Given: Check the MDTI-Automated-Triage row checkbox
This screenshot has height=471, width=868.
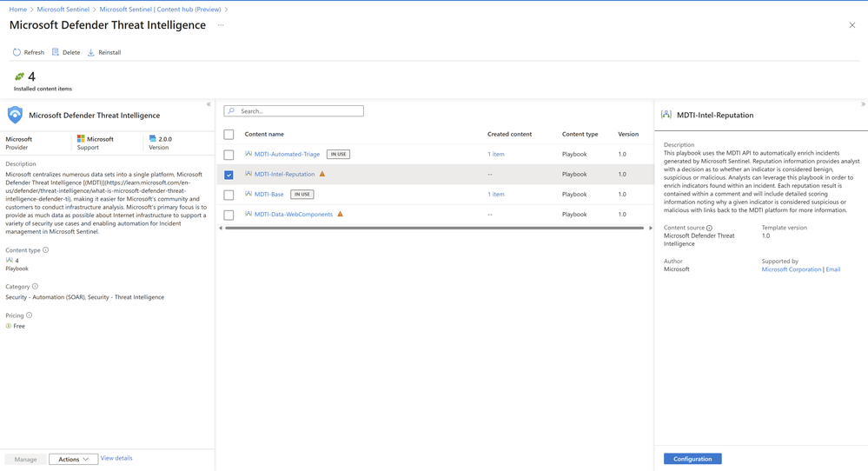Looking at the screenshot, I should pyautogui.click(x=229, y=155).
